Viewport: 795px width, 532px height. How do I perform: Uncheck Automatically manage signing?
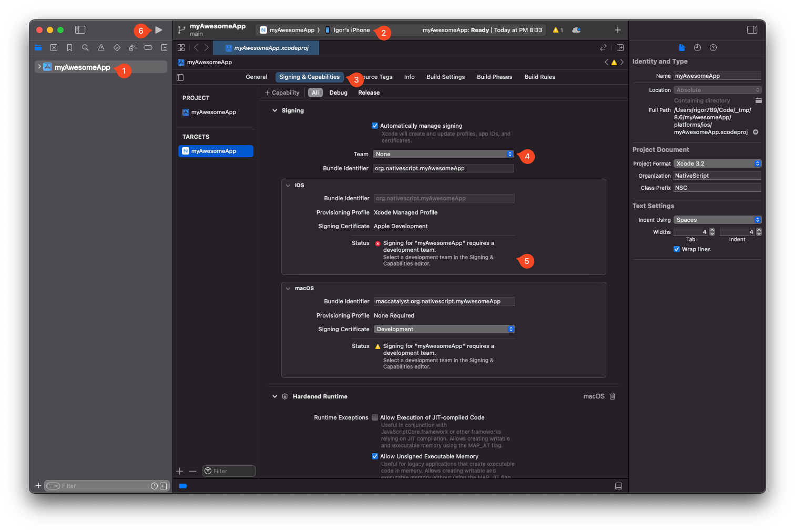375,126
